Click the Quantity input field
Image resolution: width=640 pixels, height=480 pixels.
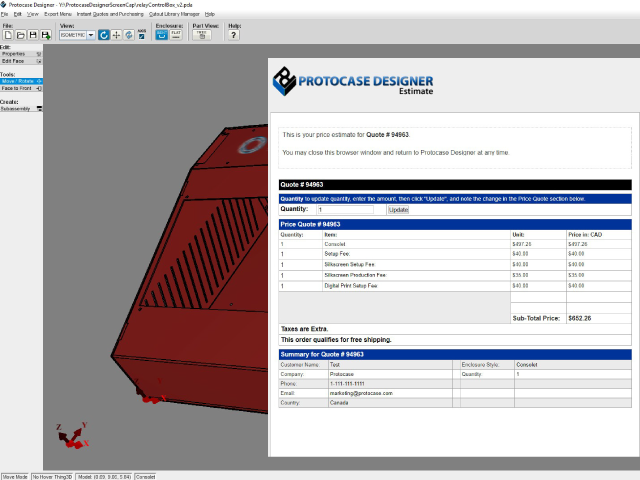pos(345,209)
